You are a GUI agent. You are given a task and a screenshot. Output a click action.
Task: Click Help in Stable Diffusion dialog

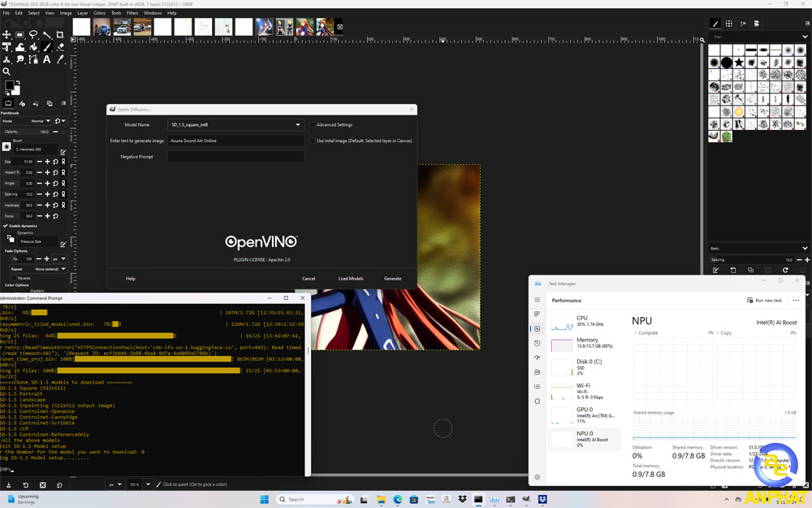coord(131,278)
